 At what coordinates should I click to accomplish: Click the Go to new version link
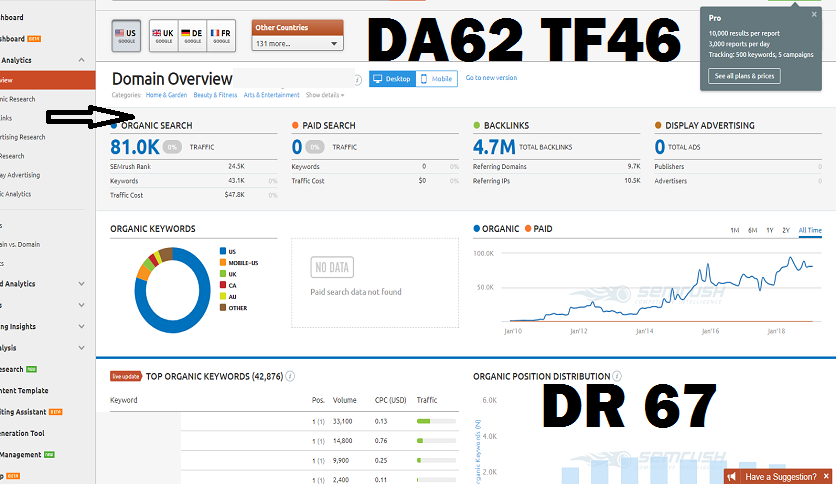(491, 78)
